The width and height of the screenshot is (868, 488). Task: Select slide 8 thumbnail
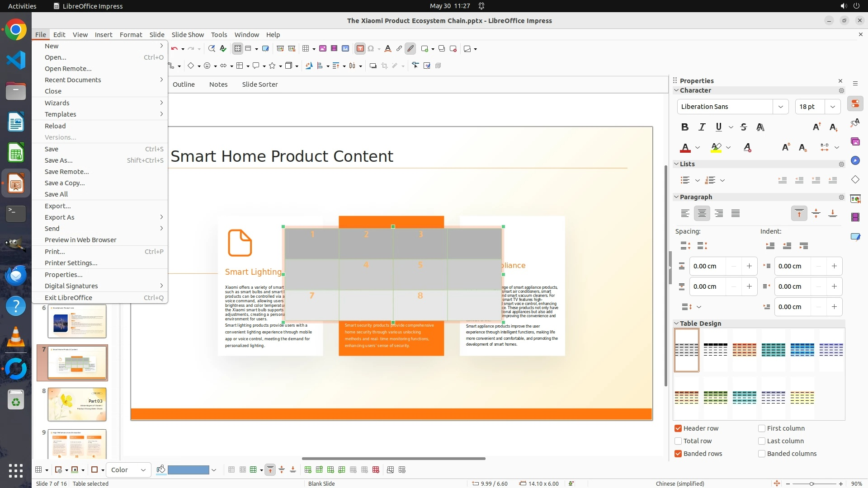pyautogui.click(x=77, y=404)
